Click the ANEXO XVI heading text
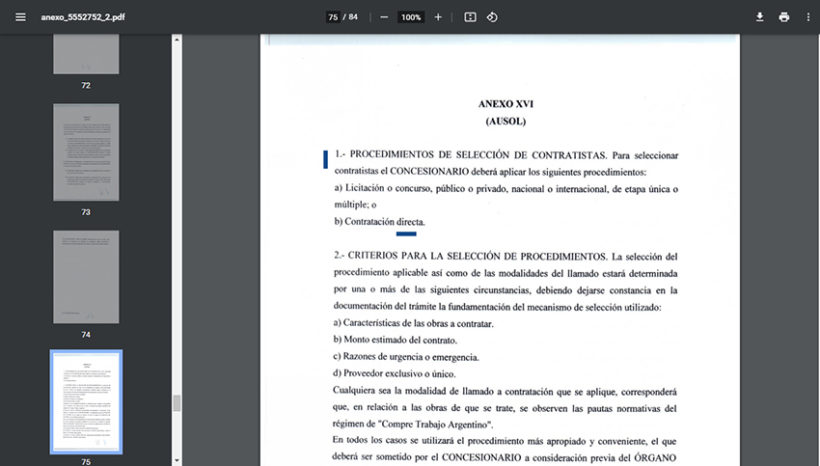This screenshot has height=466, width=820. (x=505, y=103)
